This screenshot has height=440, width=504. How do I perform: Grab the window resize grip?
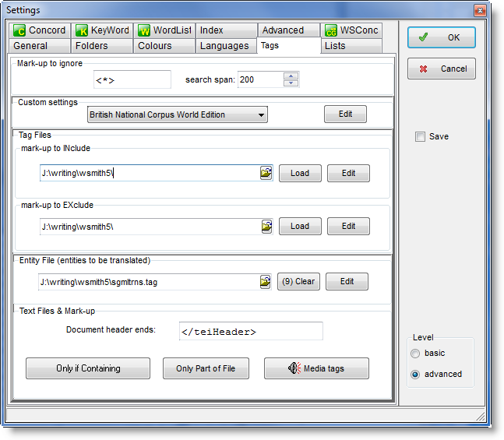point(481,417)
